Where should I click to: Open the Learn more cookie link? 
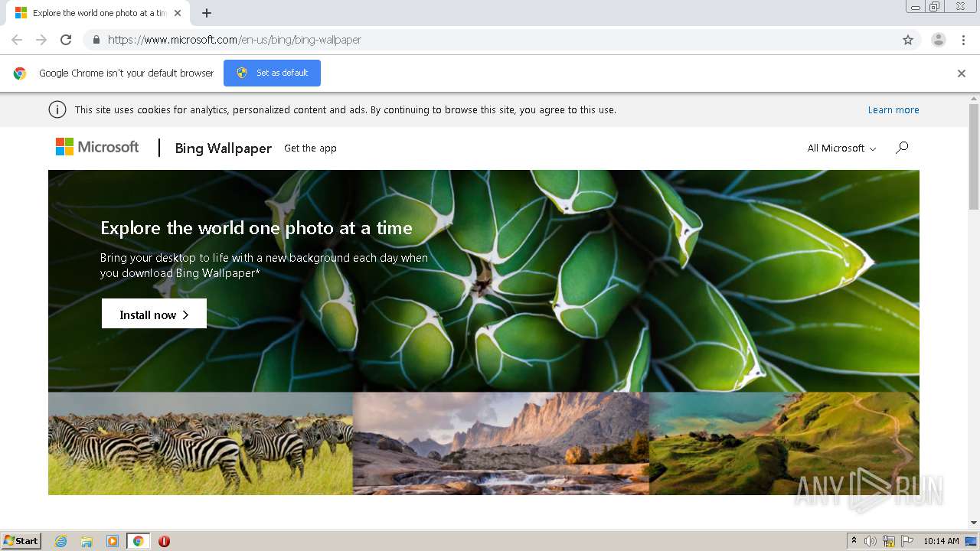(893, 110)
